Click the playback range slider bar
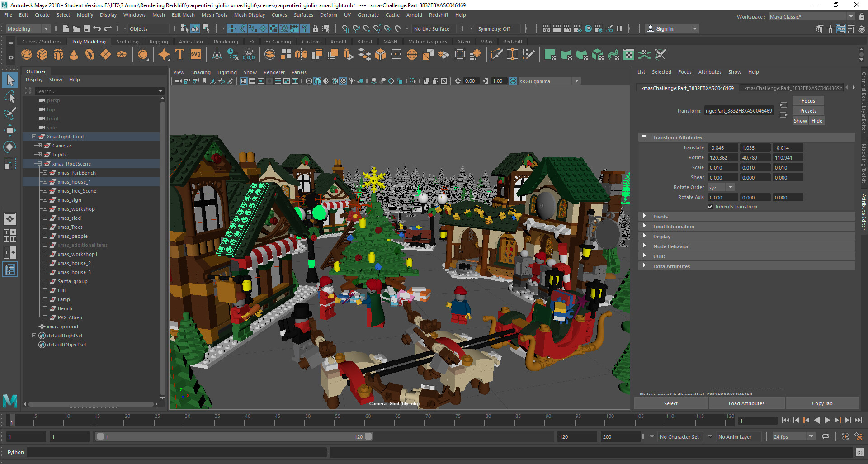The height and width of the screenshot is (464, 868). tap(234, 436)
